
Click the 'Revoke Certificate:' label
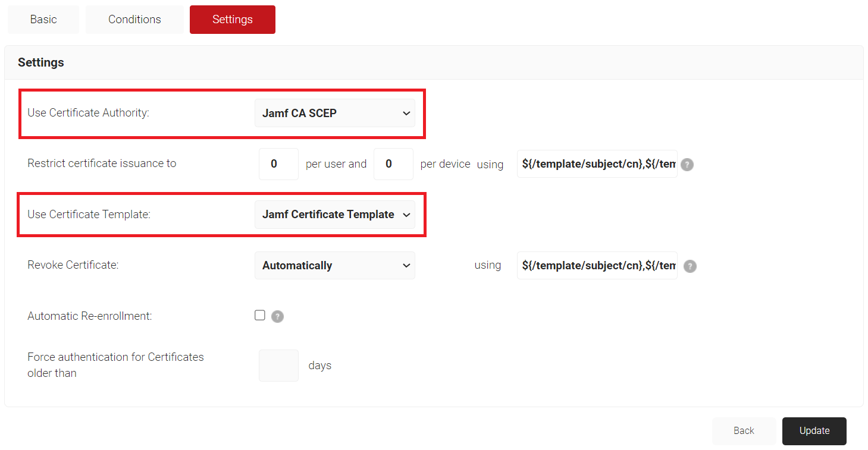click(x=73, y=265)
